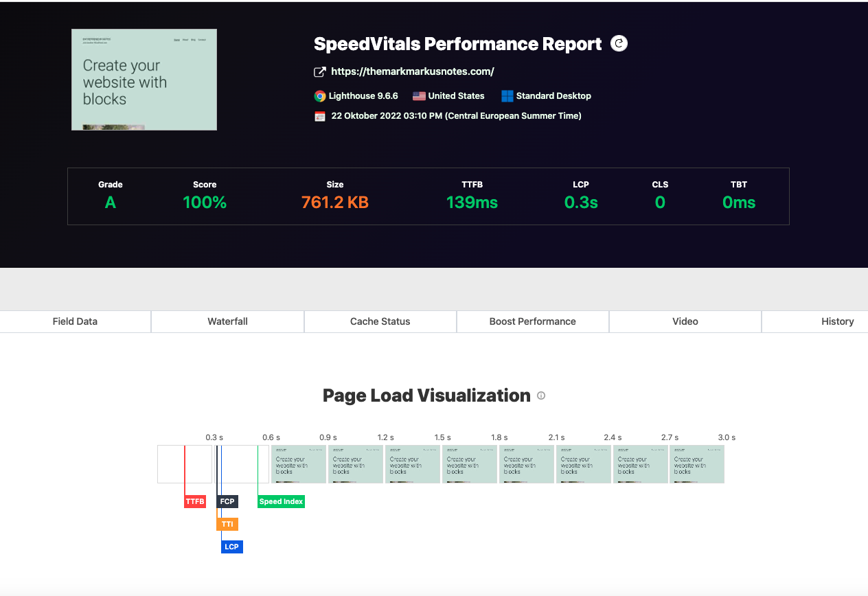
Task: Click the green Speed Index marker
Action: tap(281, 501)
